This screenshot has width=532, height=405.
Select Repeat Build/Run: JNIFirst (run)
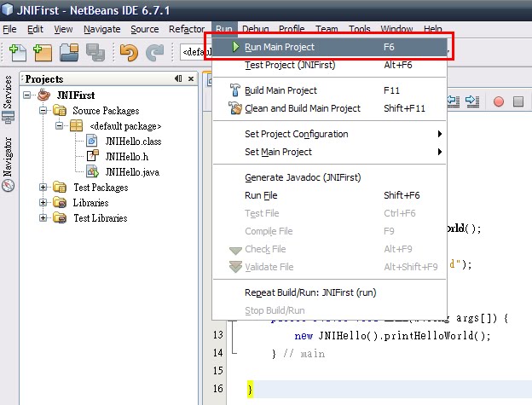[x=329, y=292]
